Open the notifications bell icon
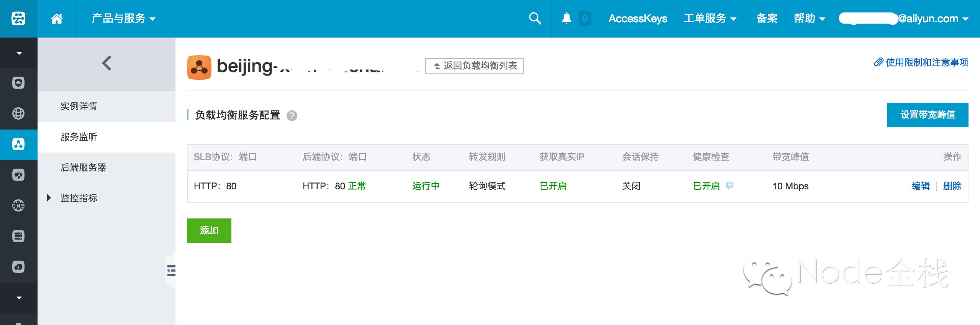980x325 pixels. [x=567, y=18]
